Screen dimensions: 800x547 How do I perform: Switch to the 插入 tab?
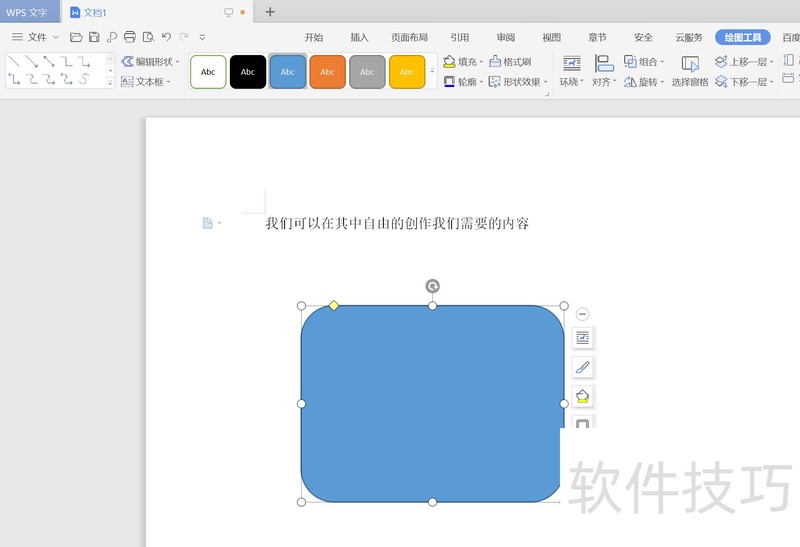(x=359, y=37)
